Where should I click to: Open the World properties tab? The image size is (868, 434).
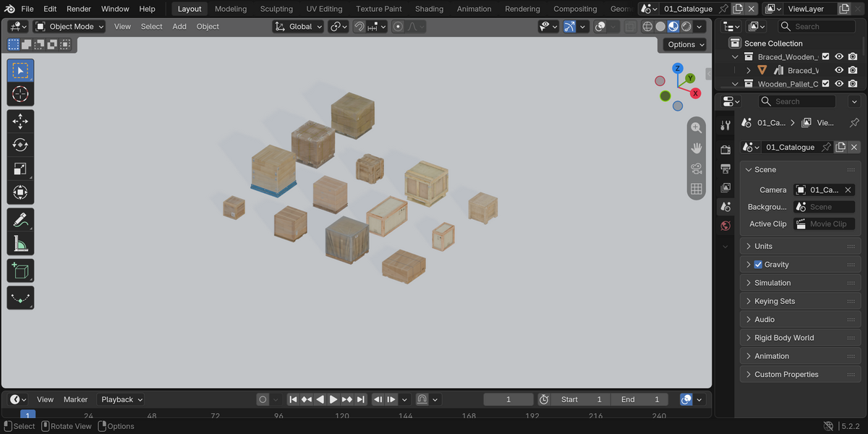[x=726, y=226]
